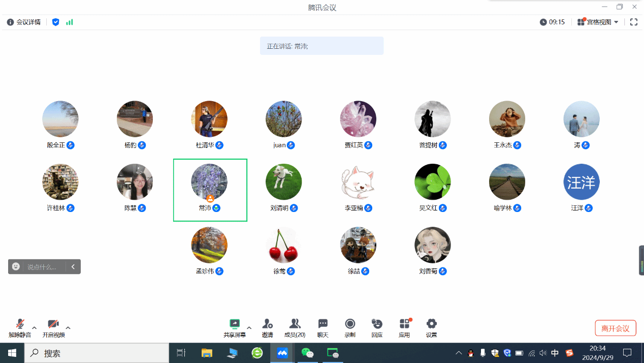Open the reactions (回应) icon
644x363 pixels.
[x=377, y=324]
